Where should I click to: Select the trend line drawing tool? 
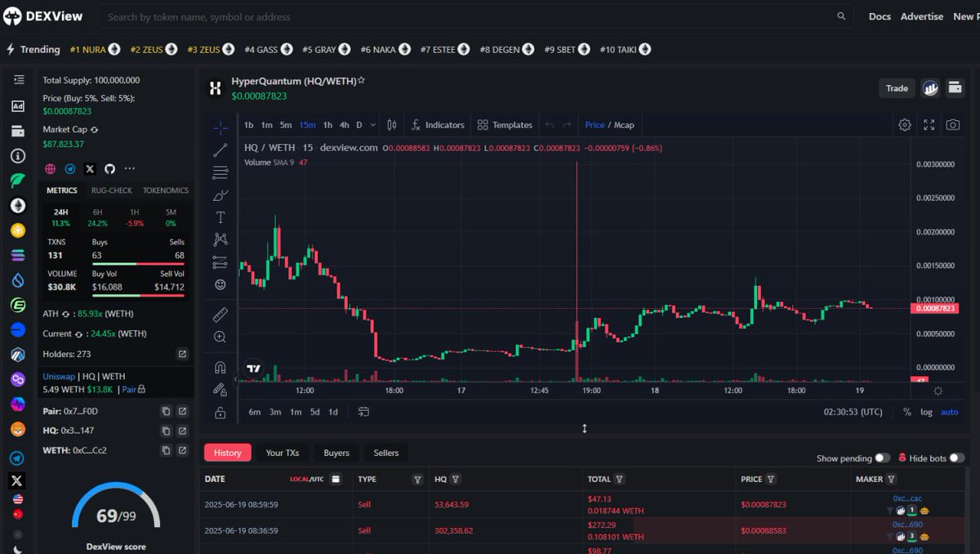(220, 150)
